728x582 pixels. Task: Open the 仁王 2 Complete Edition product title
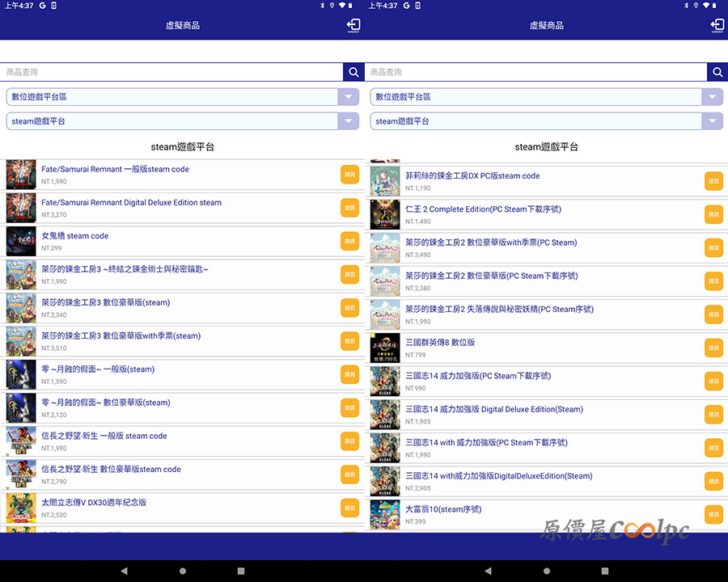pyautogui.click(x=482, y=209)
